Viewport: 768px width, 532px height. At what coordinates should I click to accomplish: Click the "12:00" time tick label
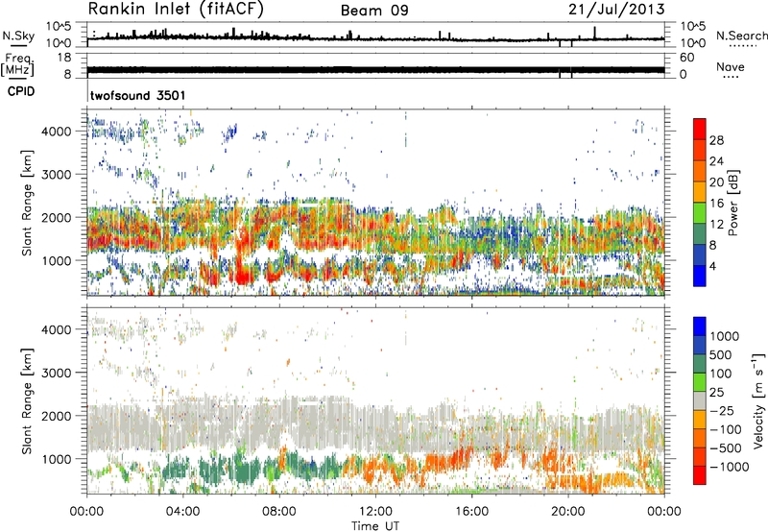[375, 512]
